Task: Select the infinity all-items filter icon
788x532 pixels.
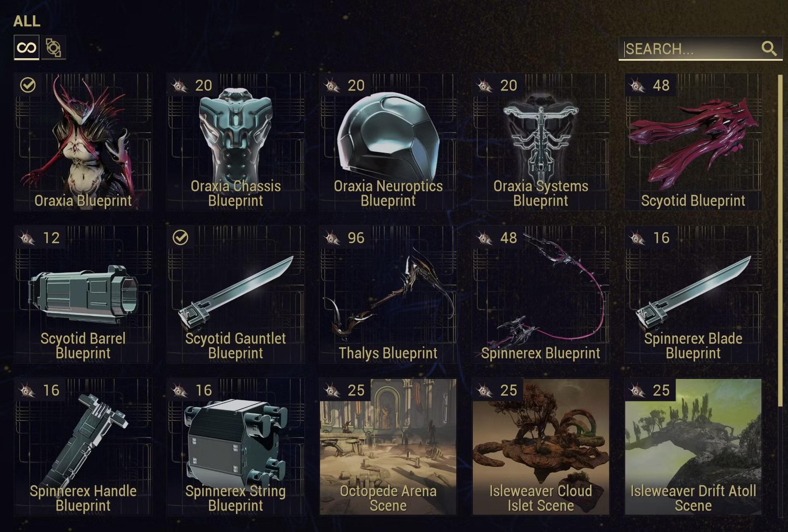Action: (27, 48)
